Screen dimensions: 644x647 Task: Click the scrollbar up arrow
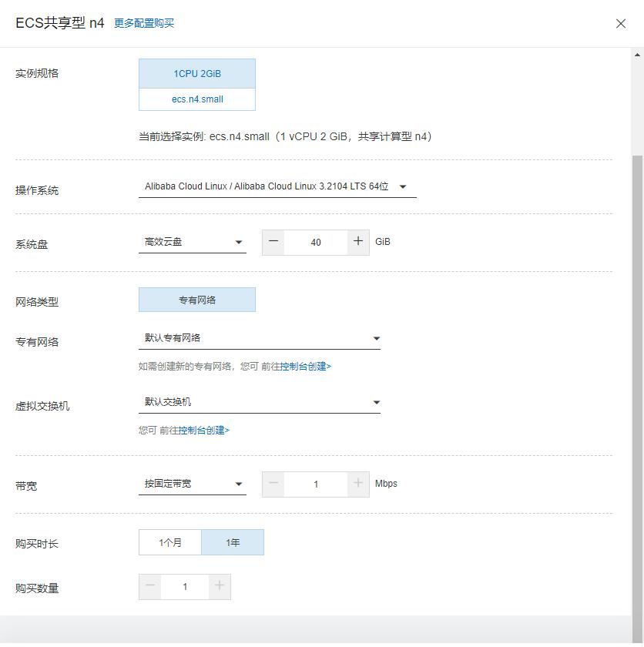(x=637, y=53)
